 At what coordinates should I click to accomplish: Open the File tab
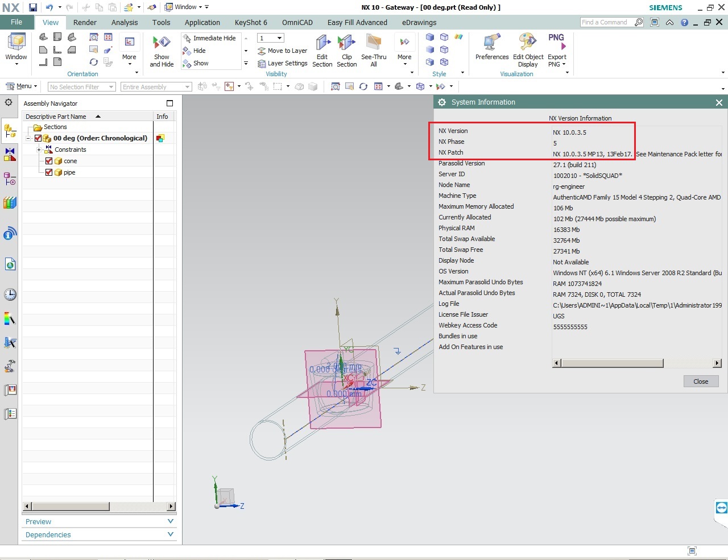16,22
